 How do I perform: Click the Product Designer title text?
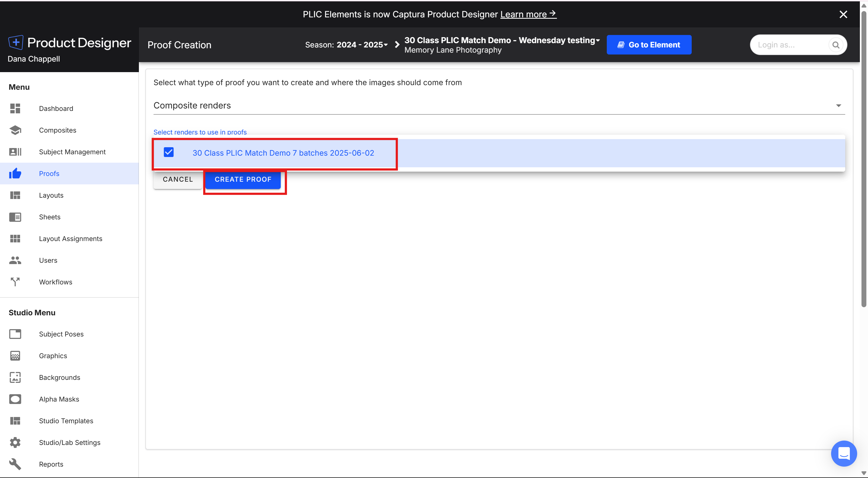[79, 43]
